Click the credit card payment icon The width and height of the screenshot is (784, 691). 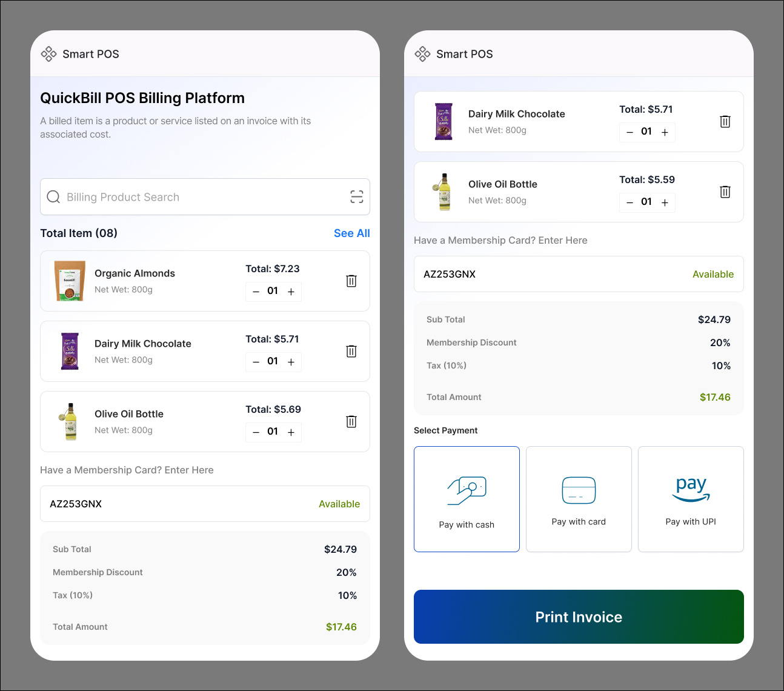pos(579,490)
